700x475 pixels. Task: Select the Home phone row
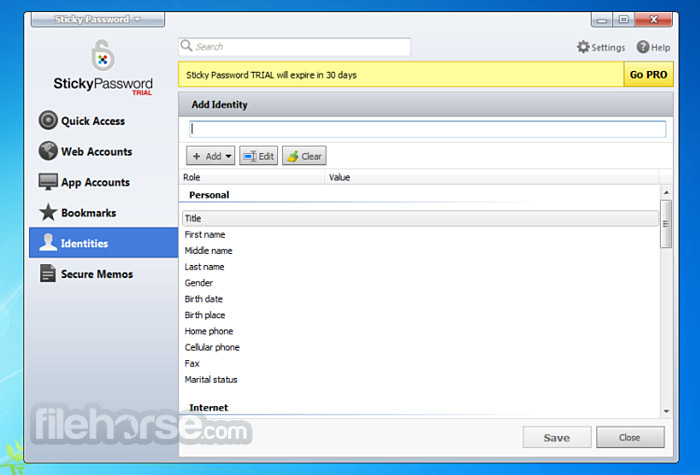click(420, 331)
